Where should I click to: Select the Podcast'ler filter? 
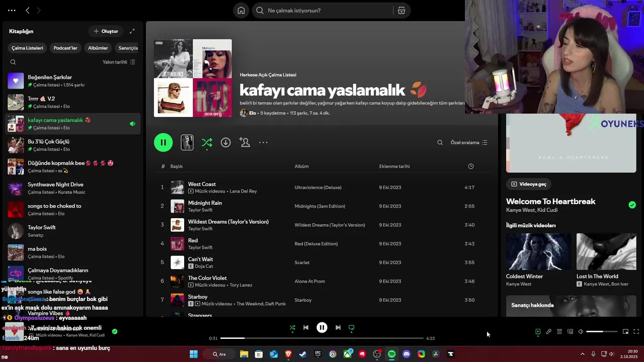click(x=65, y=48)
